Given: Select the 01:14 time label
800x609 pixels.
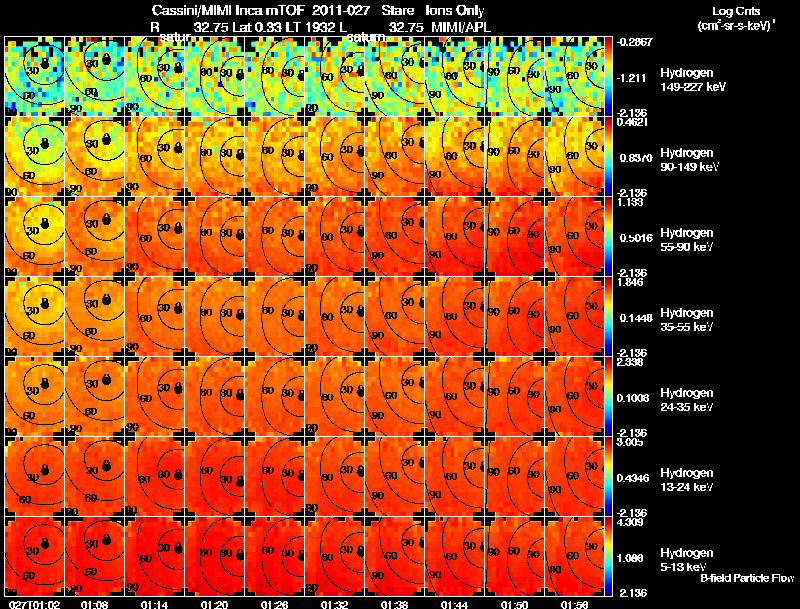Looking at the screenshot, I should click(x=154, y=604).
